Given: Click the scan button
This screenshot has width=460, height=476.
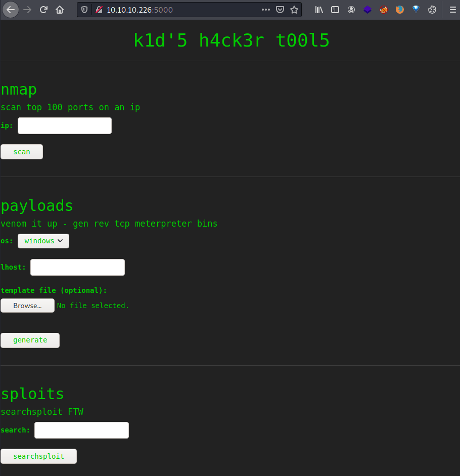Looking at the screenshot, I should (22, 152).
